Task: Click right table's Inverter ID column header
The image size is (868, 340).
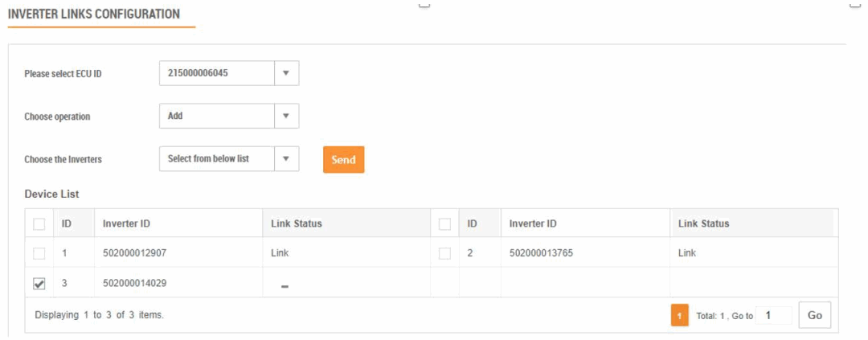Action: click(x=533, y=223)
